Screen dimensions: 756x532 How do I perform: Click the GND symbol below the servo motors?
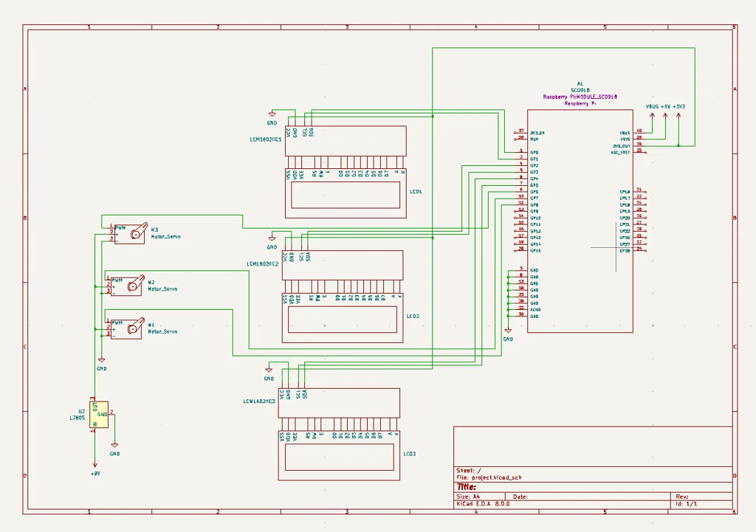pos(101,360)
